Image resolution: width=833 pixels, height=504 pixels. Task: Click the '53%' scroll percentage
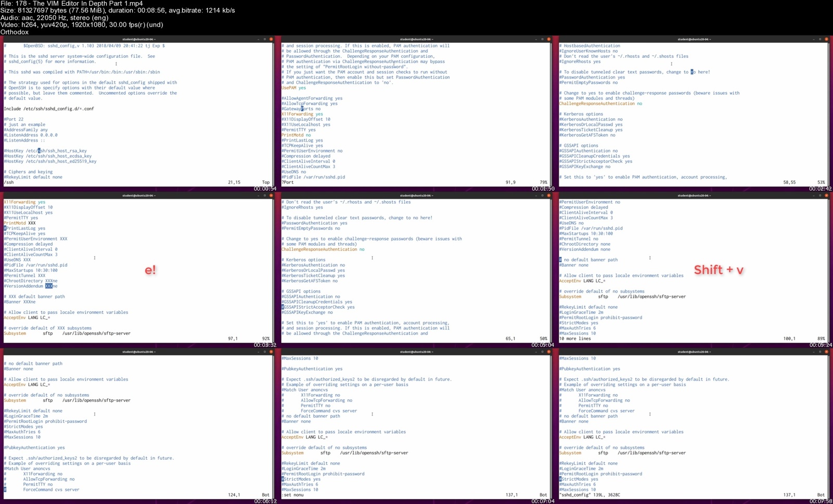point(822,182)
